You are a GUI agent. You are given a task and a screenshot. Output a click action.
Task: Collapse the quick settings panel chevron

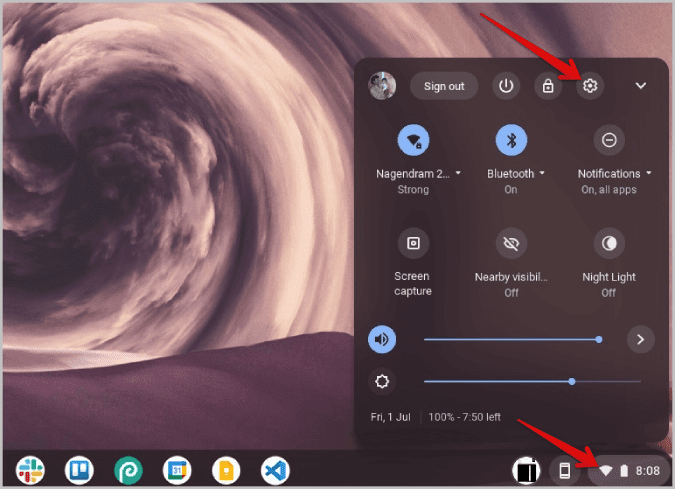(641, 86)
